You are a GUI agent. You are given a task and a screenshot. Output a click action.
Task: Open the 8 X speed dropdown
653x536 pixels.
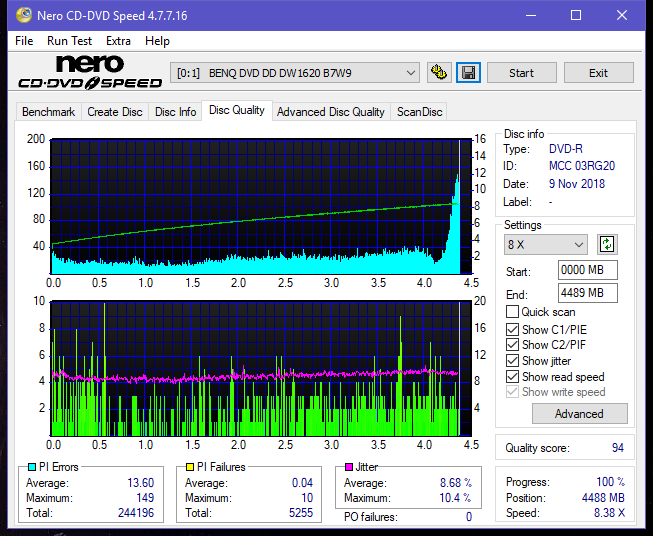tap(546, 244)
